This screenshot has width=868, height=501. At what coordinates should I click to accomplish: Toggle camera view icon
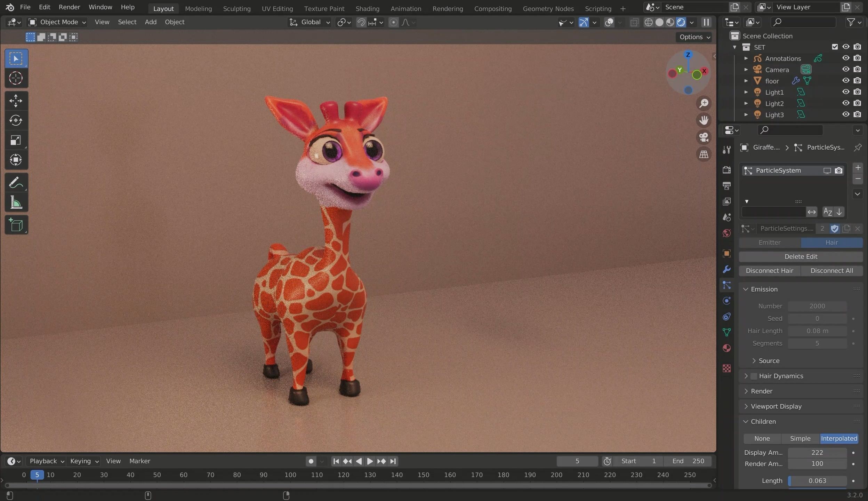704,137
